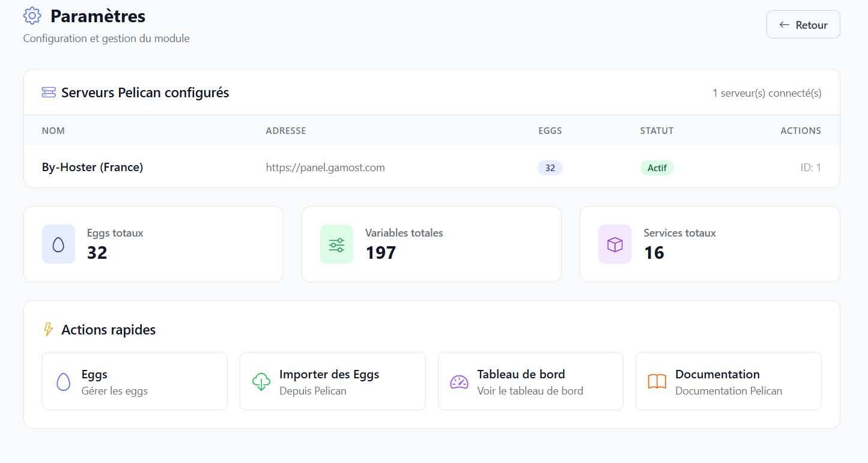Screen dimensions: 868x463
Task: Click the 32 eggs count badge
Action: coord(550,168)
